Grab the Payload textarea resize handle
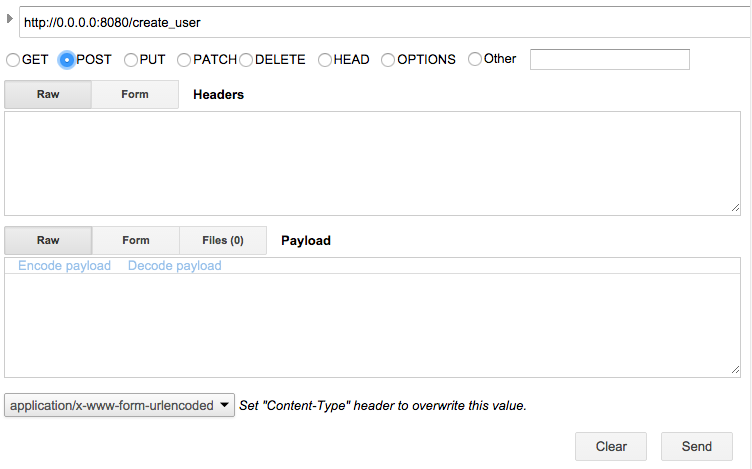Viewport: 752px width, 469px height. [735, 370]
